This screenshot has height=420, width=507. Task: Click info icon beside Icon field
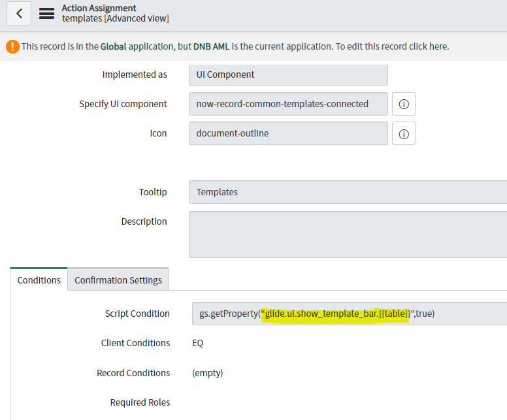pos(404,133)
